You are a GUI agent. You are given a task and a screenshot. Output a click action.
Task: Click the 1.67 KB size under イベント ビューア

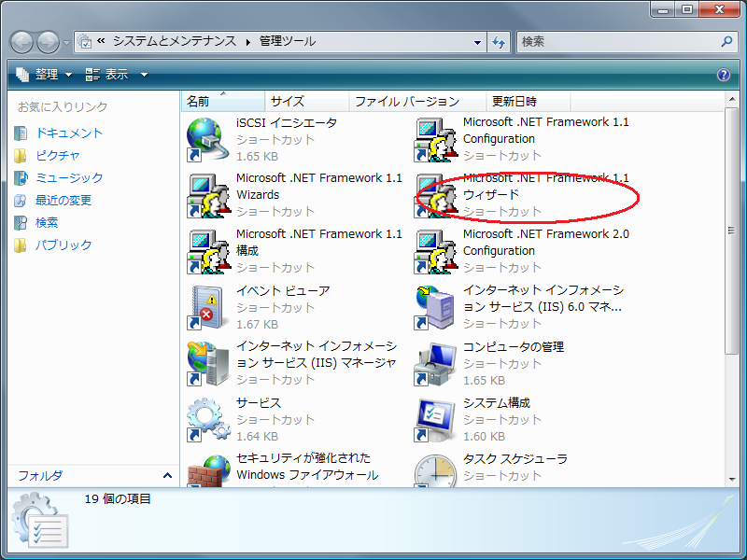coord(258,325)
